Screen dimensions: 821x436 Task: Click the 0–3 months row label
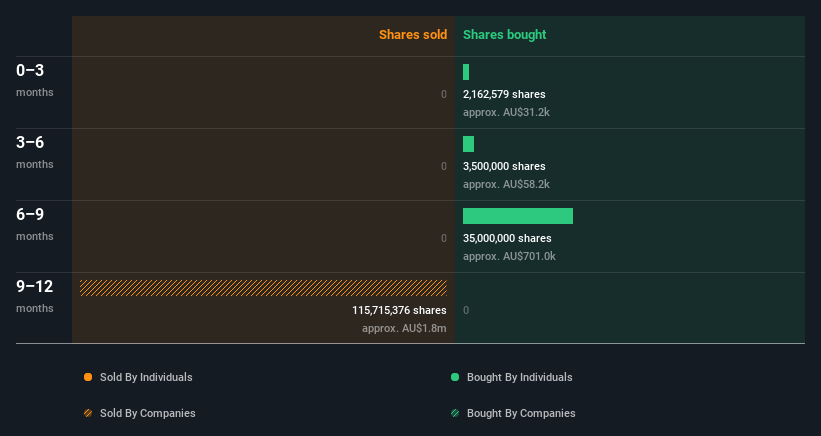coord(35,80)
